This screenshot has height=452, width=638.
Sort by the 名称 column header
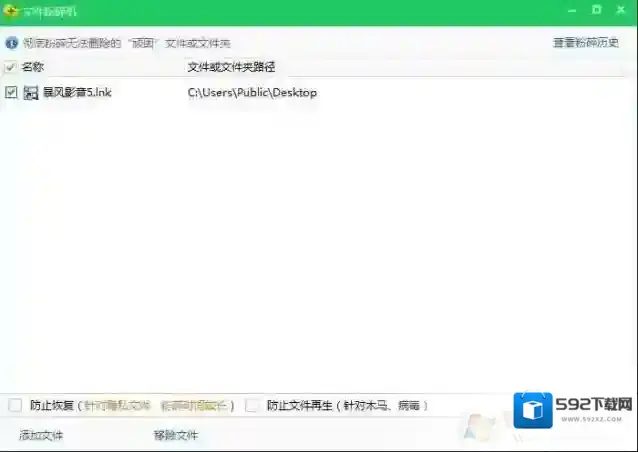coord(33,67)
